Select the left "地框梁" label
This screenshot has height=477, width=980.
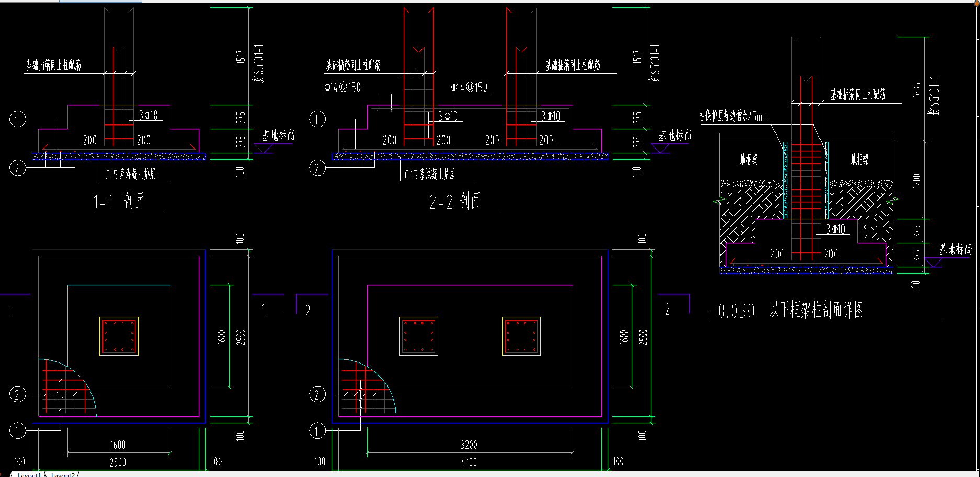(x=748, y=160)
